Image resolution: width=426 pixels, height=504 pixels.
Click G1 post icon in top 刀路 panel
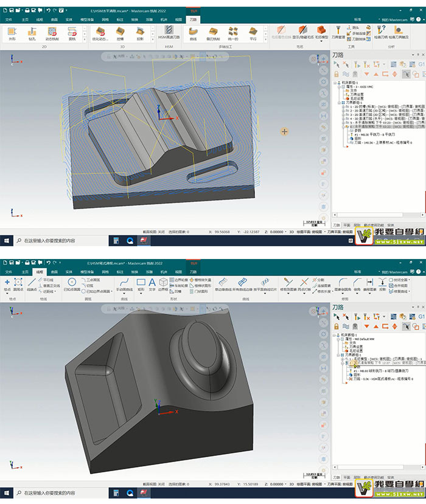[422, 64]
